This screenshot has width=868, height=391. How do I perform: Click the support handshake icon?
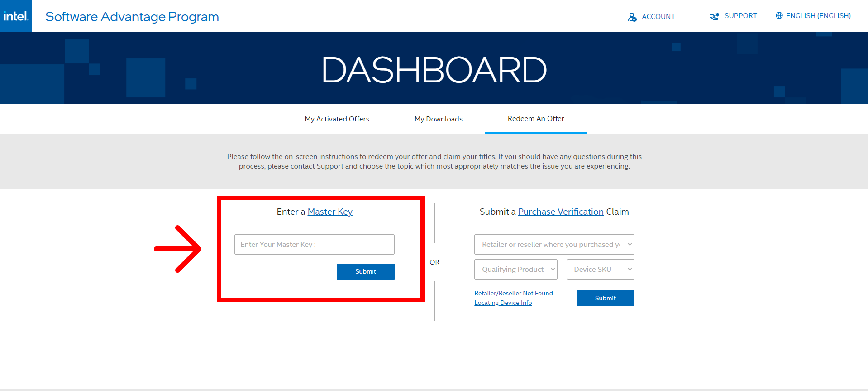click(714, 16)
